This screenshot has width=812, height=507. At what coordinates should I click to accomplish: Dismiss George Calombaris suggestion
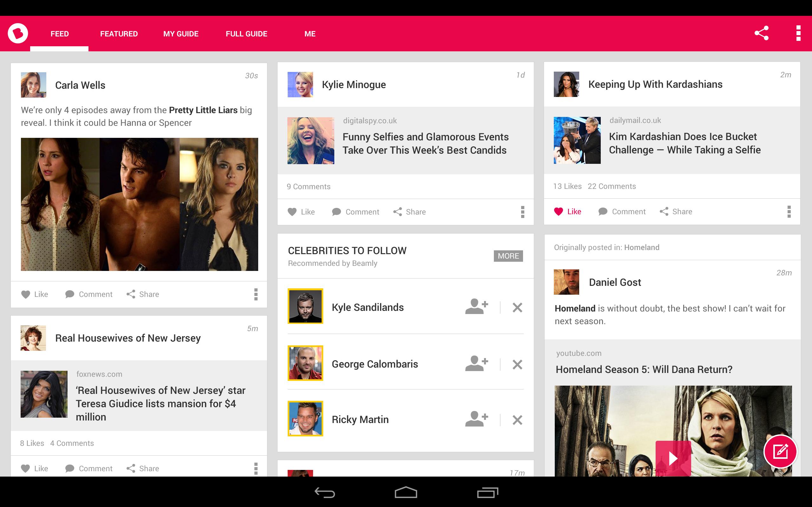(517, 364)
